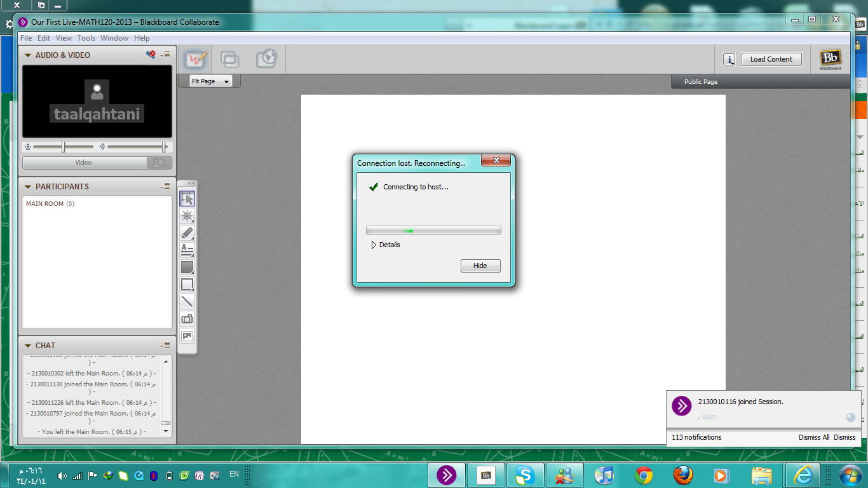This screenshot has width=868, height=488.
Task: Click the chat panel scrollbar
Action: click(166, 395)
